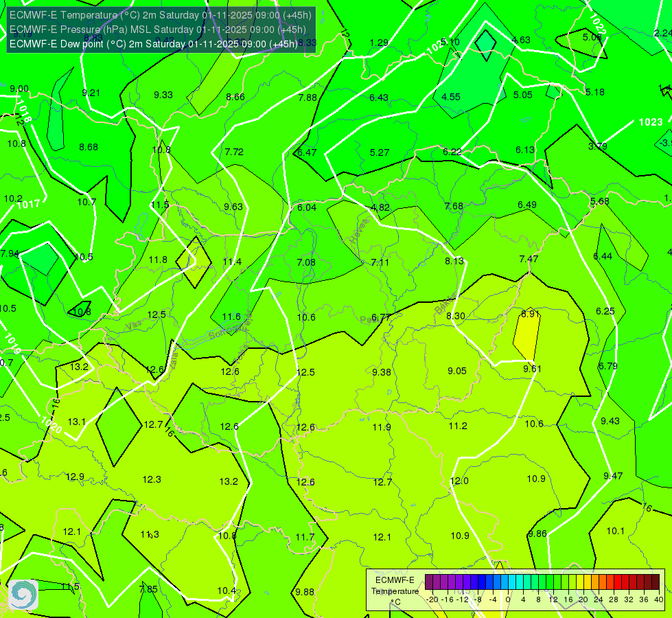Click the 1020 pressure isobar label
Screen dimensions: 672x618
click(x=51, y=424)
